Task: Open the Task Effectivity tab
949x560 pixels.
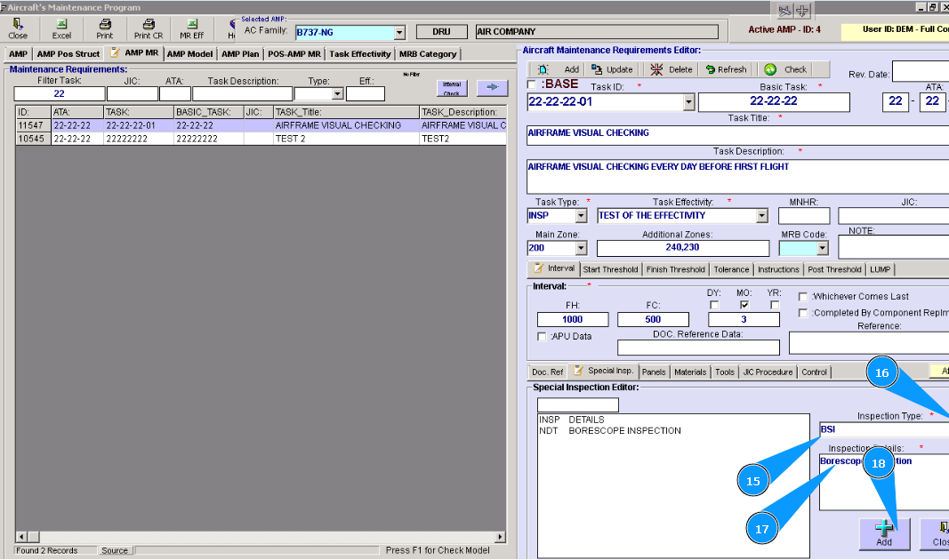Action: point(360,54)
